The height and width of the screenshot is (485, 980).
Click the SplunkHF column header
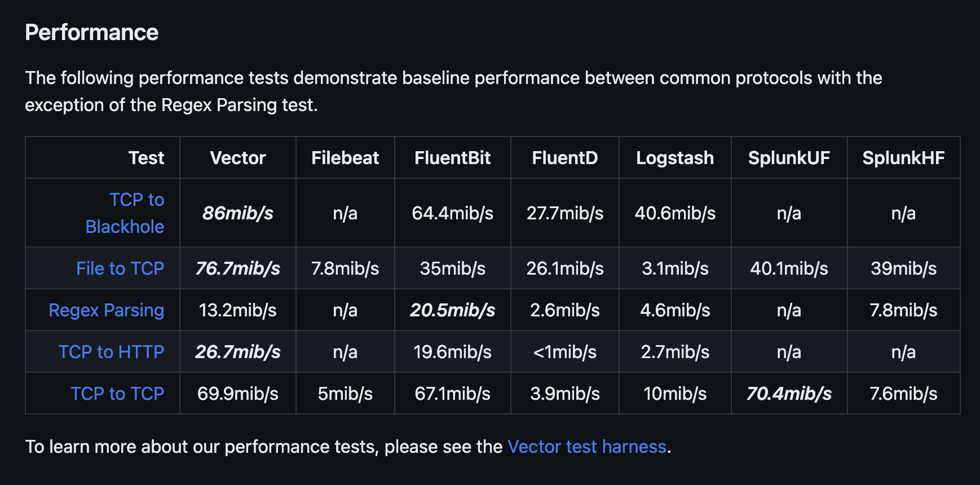coord(903,158)
